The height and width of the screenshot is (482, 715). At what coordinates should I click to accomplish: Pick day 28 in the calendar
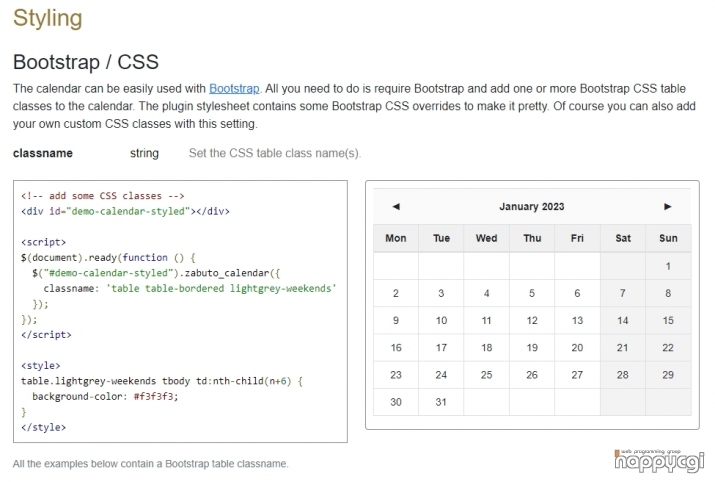click(x=623, y=375)
